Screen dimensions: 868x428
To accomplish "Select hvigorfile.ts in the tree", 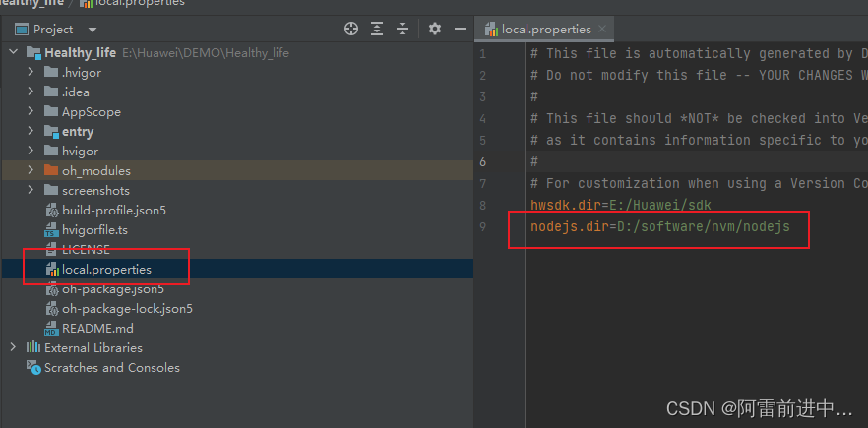I will coord(95,230).
